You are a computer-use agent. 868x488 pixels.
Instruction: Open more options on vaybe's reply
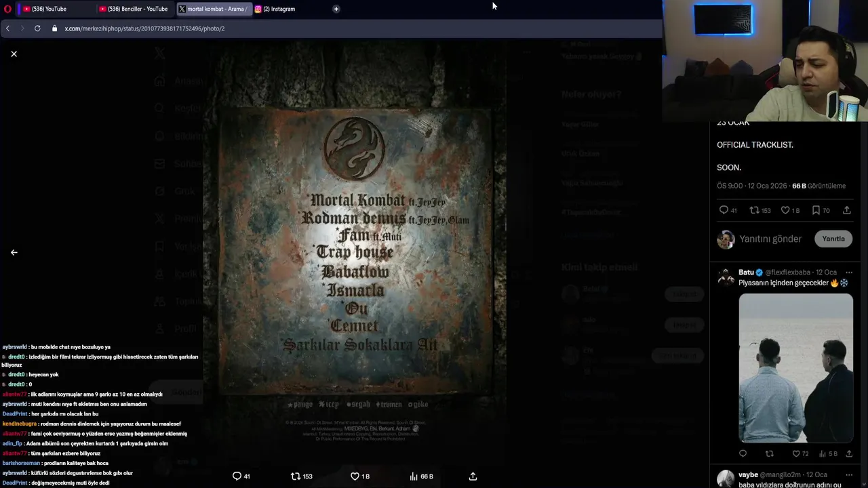(849, 474)
